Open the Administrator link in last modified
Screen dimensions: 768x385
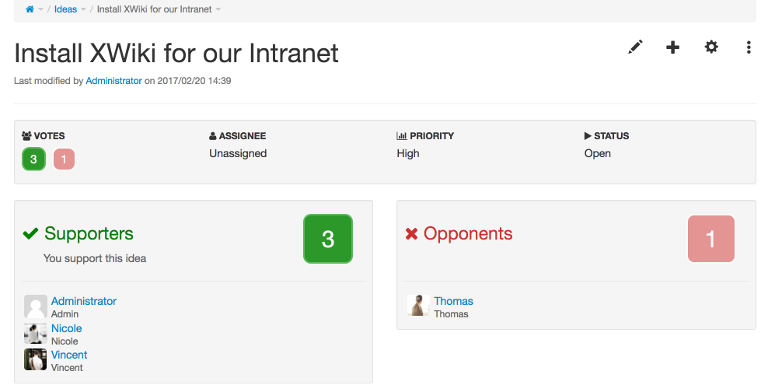click(114, 81)
